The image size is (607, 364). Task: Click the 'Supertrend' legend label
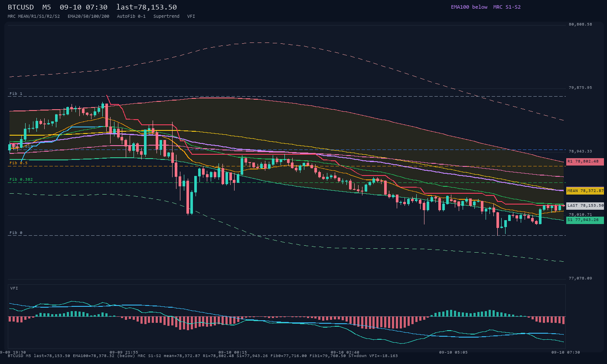coord(166,16)
